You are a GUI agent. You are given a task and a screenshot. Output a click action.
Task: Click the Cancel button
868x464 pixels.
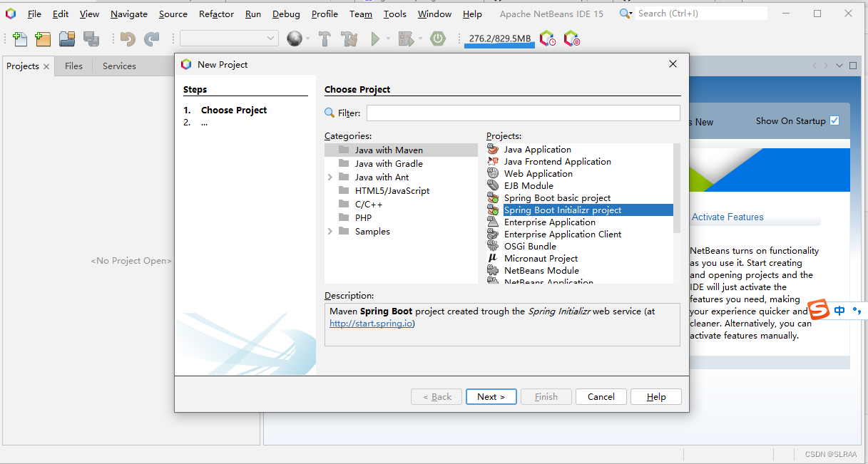coord(601,396)
